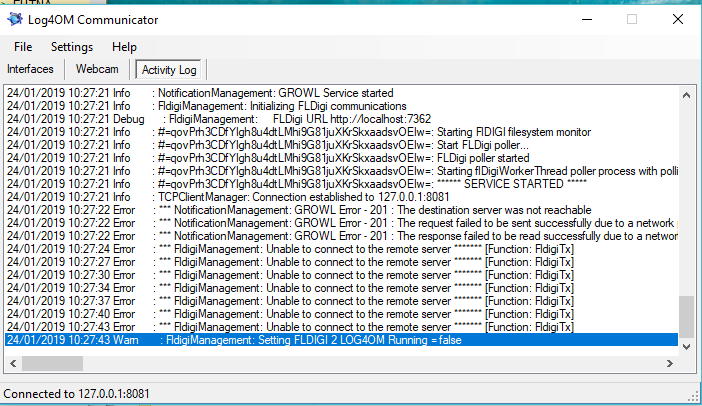Switch to the Interfaces tab
Screen dimensions: 702x406
coord(30,69)
